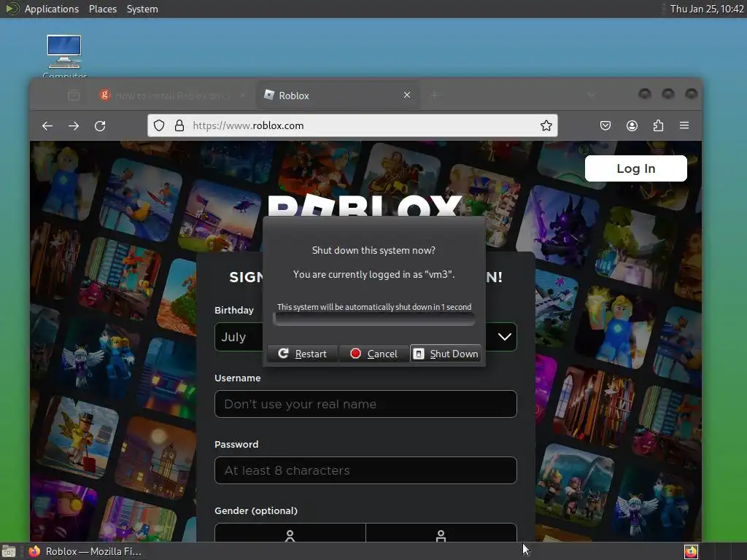Reload the Roblox page

click(100, 125)
